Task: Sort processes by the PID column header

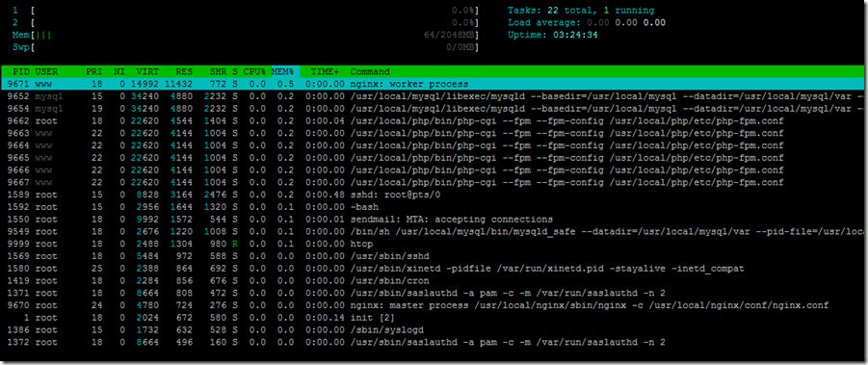Action: click(x=21, y=72)
